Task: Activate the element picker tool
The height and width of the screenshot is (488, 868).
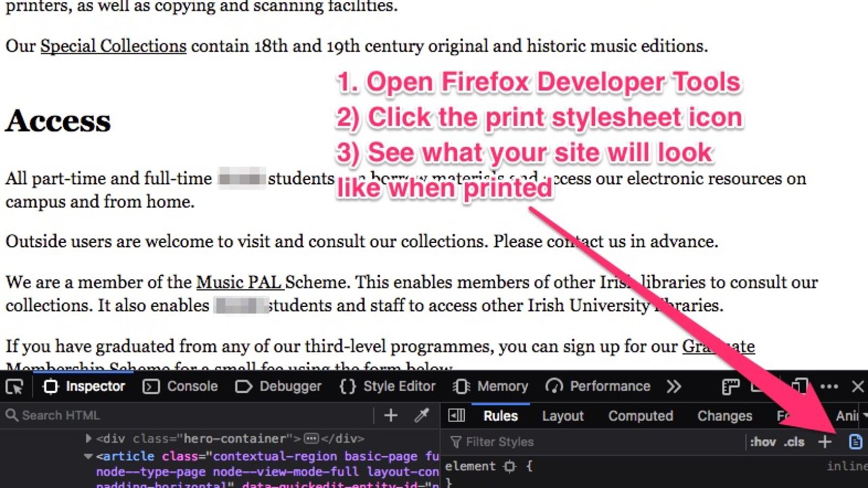Action: [x=15, y=387]
